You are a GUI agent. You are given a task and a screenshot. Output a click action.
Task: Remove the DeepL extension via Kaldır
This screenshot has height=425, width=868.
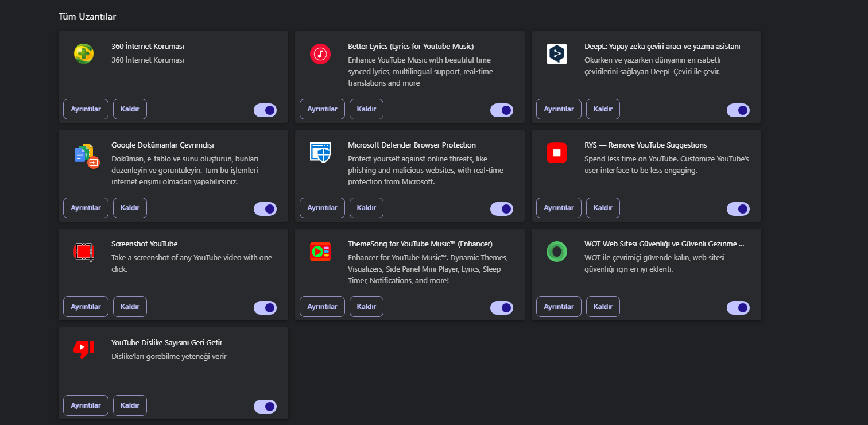603,109
